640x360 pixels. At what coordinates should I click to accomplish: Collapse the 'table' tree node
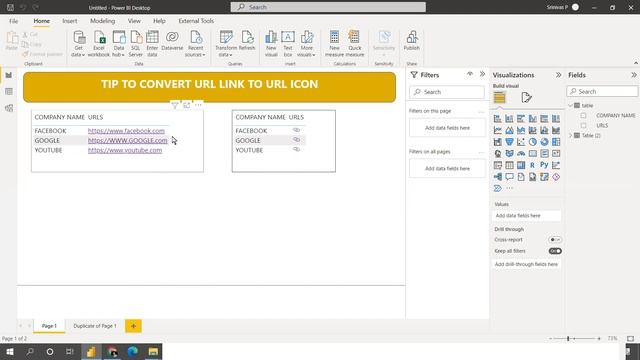pos(571,105)
